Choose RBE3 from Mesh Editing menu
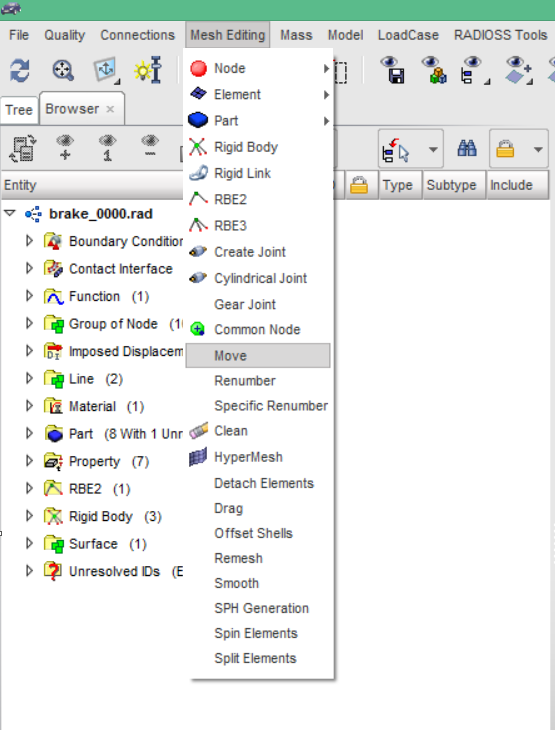Image resolution: width=555 pixels, height=730 pixels. (x=259, y=226)
